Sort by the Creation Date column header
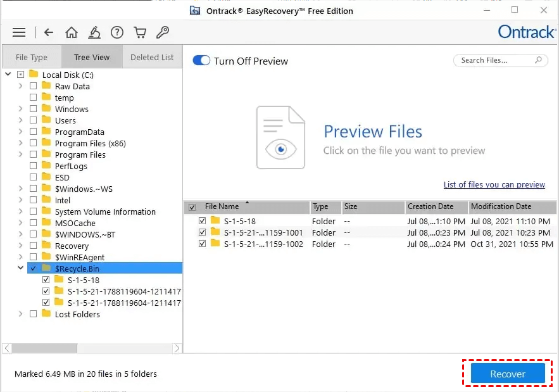The image size is (559, 392). 436,207
